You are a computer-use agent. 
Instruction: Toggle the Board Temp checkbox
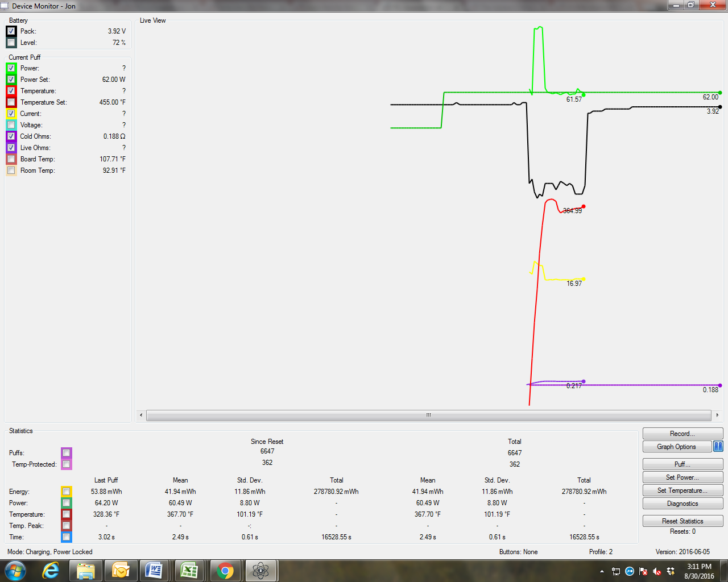(11, 159)
